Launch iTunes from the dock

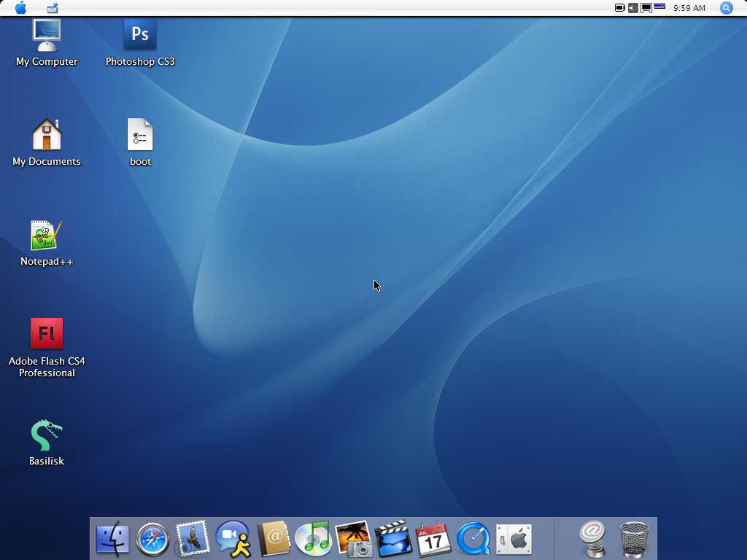pos(314,540)
